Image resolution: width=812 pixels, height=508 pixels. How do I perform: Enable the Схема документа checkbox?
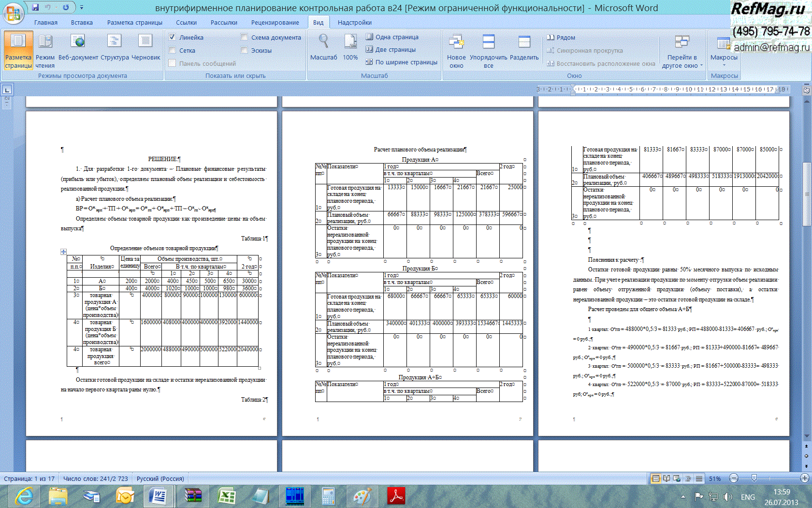(245, 37)
